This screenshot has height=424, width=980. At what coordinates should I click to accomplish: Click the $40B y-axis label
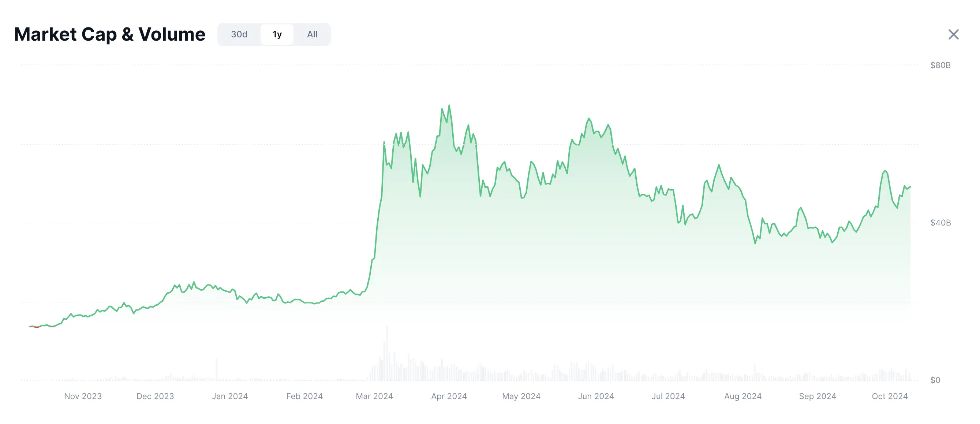pyautogui.click(x=940, y=223)
